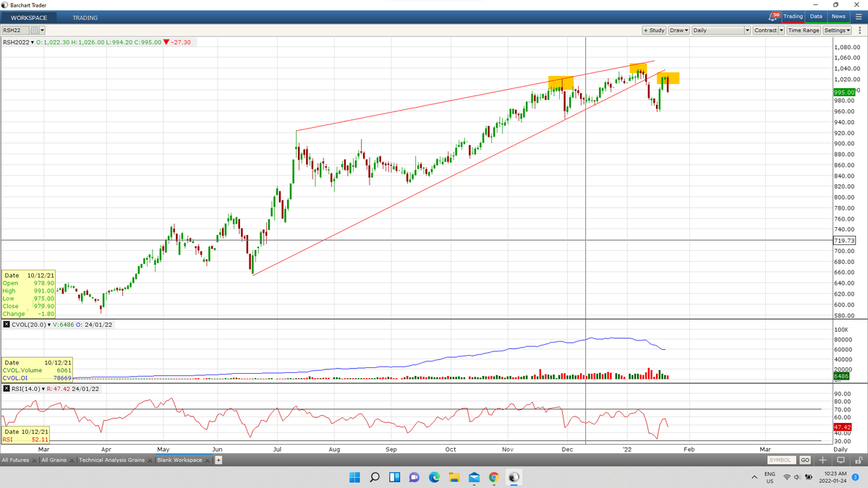
Task: Toggle the link-window square next to RSH22
Action: (x=34, y=30)
